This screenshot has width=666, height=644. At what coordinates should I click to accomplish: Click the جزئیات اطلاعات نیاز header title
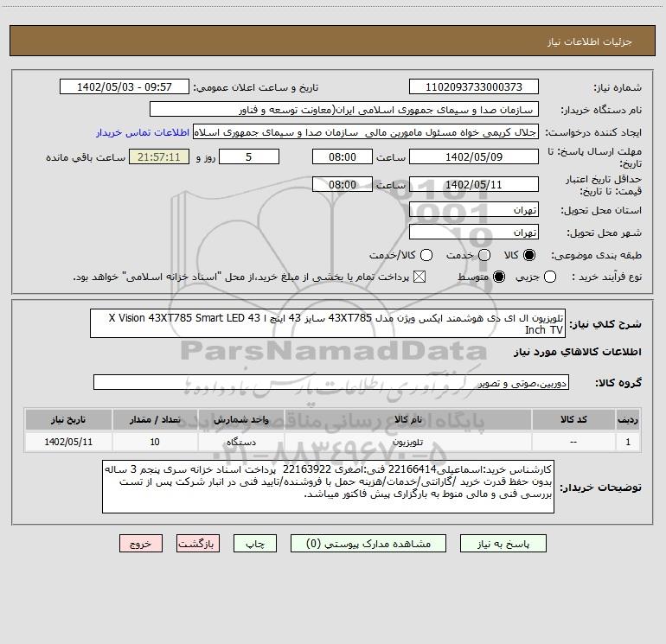coord(589,41)
